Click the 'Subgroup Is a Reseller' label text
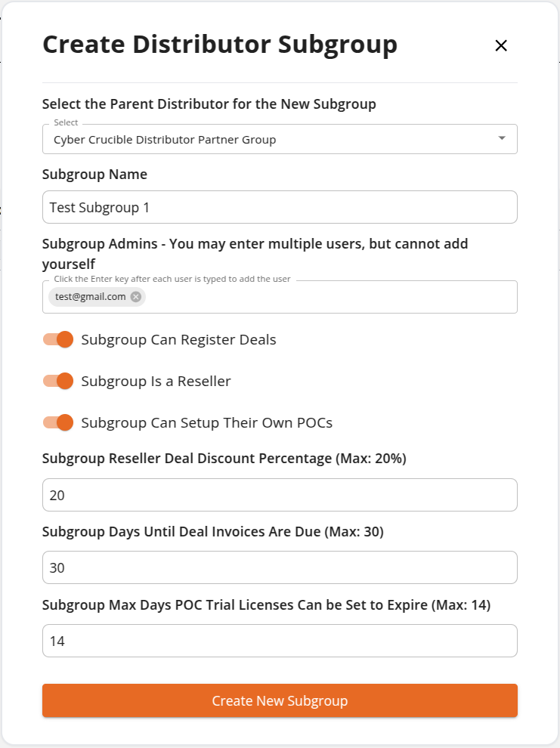Image resolution: width=560 pixels, height=748 pixels. tap(156, 381)
